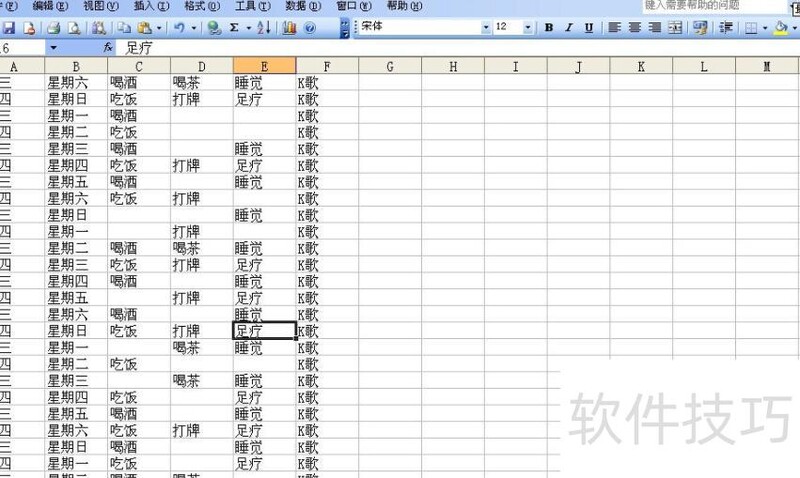Open the Paste options dropdown arrow
Screen dimensions: 800x478
pos(159,28)
